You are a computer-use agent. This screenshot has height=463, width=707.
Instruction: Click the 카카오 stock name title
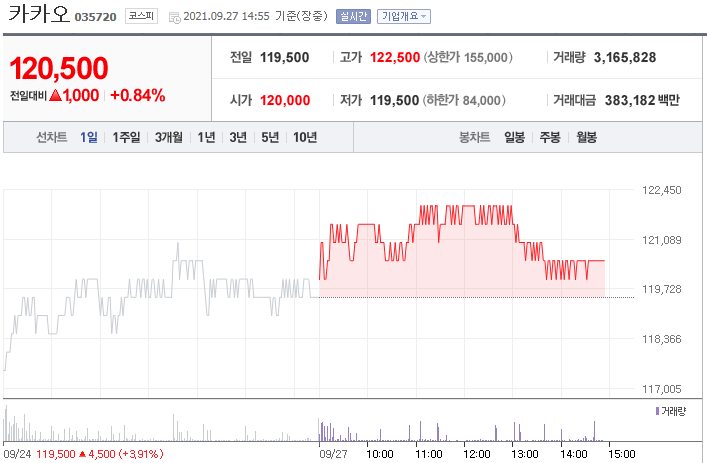point(39,14)
